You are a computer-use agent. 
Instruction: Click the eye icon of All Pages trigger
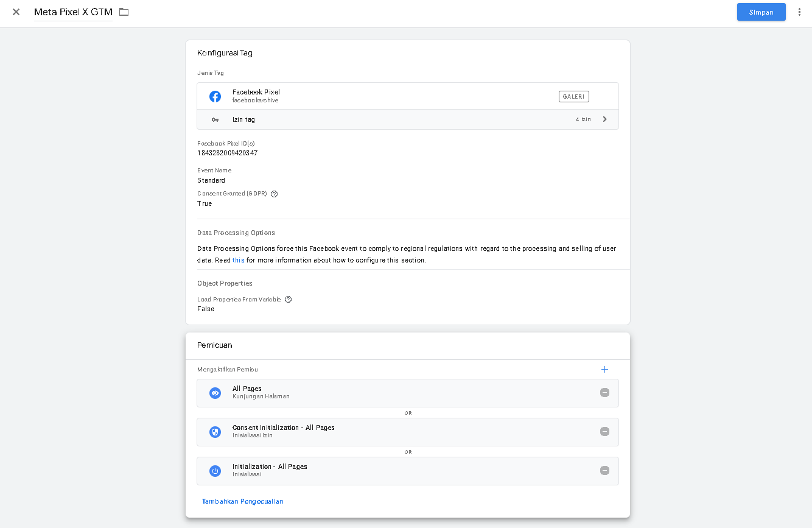[215, 393]
